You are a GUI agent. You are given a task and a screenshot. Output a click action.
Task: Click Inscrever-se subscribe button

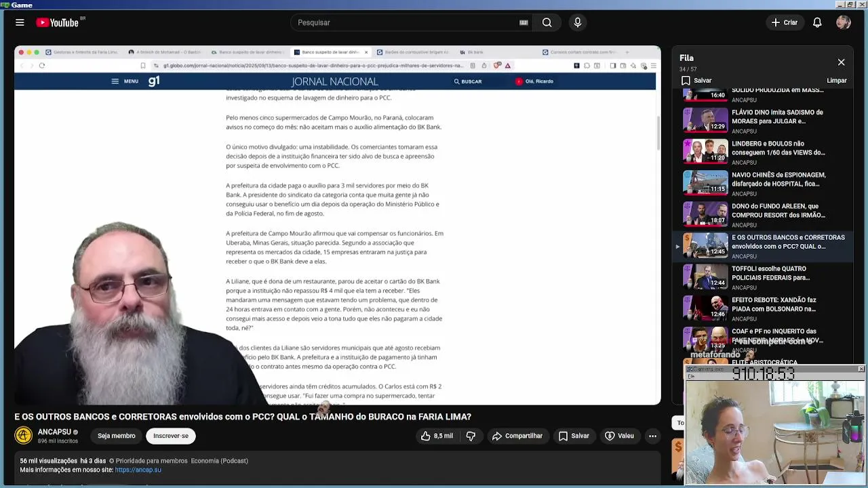pyautogui.click(x=171, y=436)
